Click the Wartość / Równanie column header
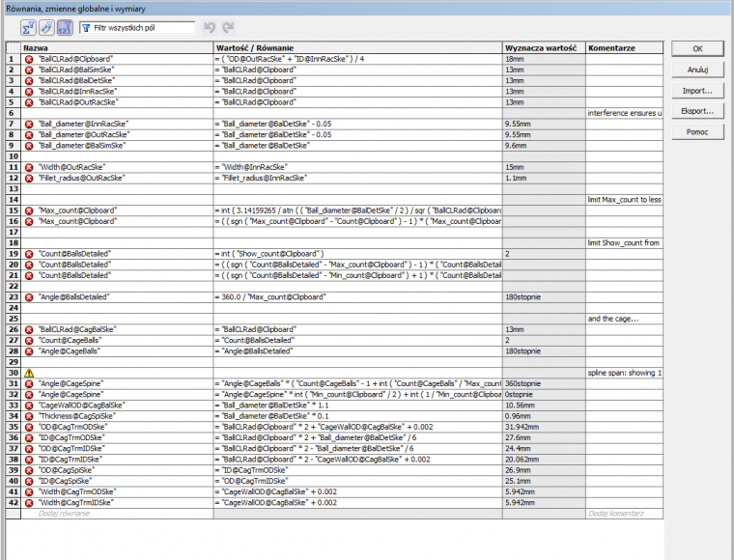The height and width of the screenshot is (560, 734). (x=358, y=47)
